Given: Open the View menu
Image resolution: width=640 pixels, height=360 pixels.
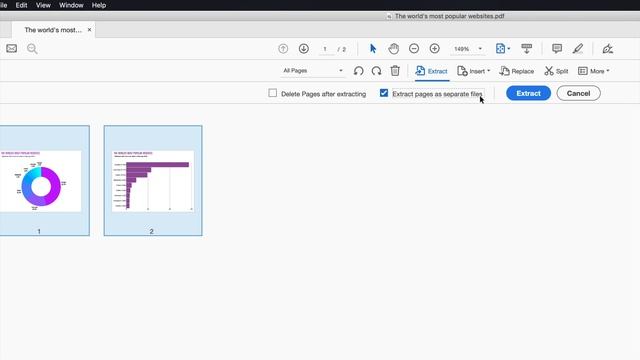Looking at the screenshot, I should (43, 5).
